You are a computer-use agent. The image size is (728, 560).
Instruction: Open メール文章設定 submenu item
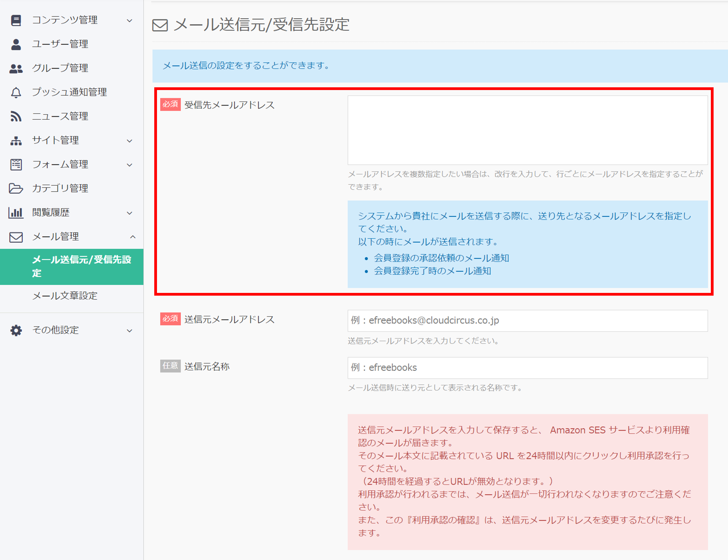(x=65, y=296)
